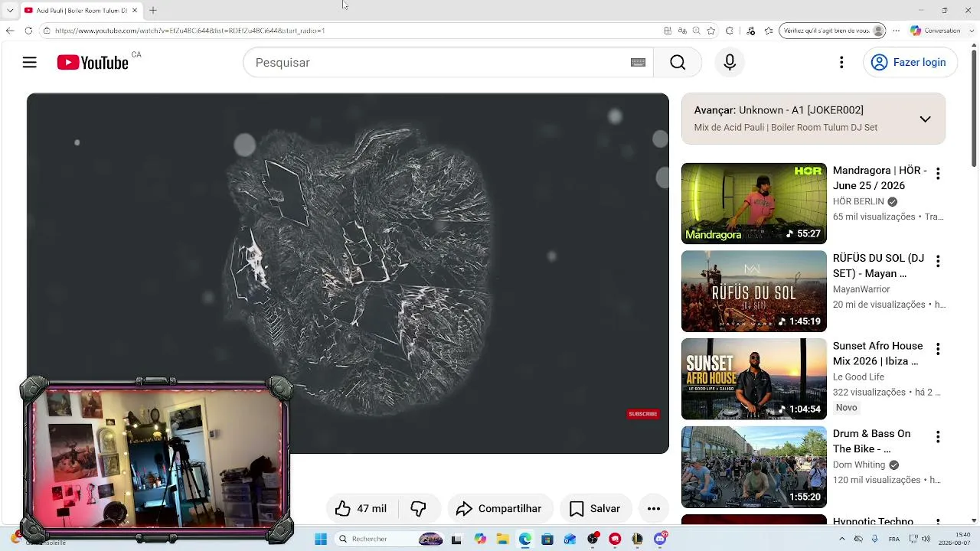Open options for Drum & Bass On The Bike
The width and height of the screenshot is (980, 551).
pyautogui.click(x=938, y=437)
